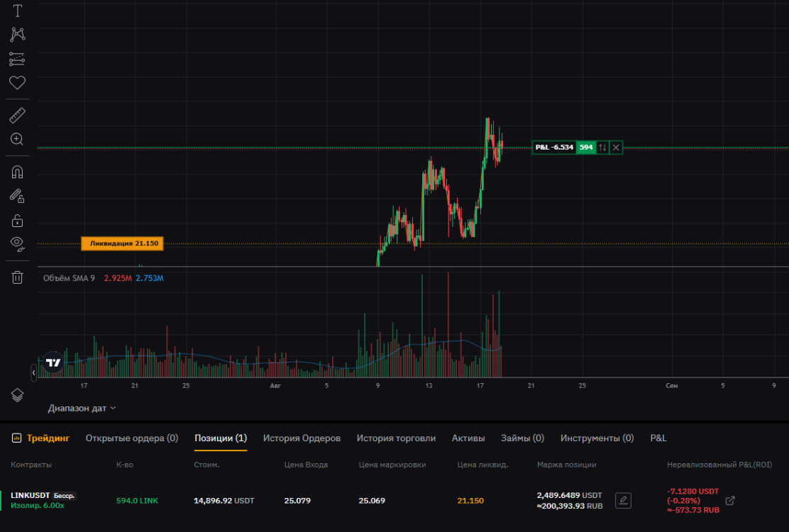Hide all drawings with eye icon
The height and width of the screenshot is (532, 789).
pos(17,244)
